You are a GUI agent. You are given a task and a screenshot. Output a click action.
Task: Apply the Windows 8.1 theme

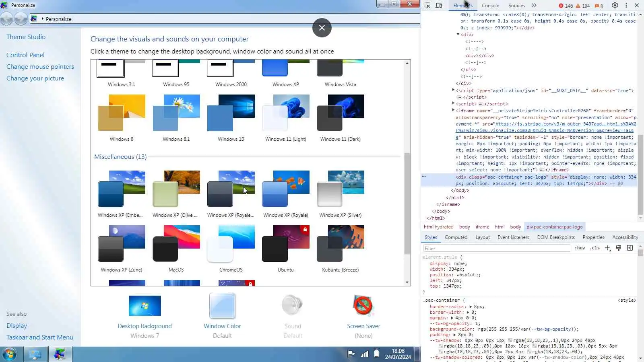pyautogui.click(x=176, y=118)
